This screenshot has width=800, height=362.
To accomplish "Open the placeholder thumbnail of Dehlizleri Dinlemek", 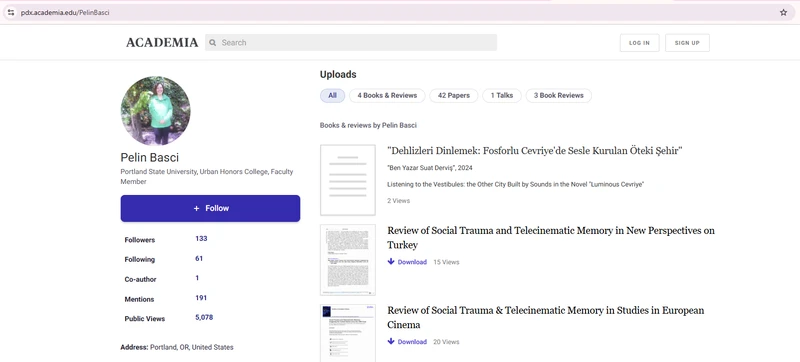I will (348, 180).
